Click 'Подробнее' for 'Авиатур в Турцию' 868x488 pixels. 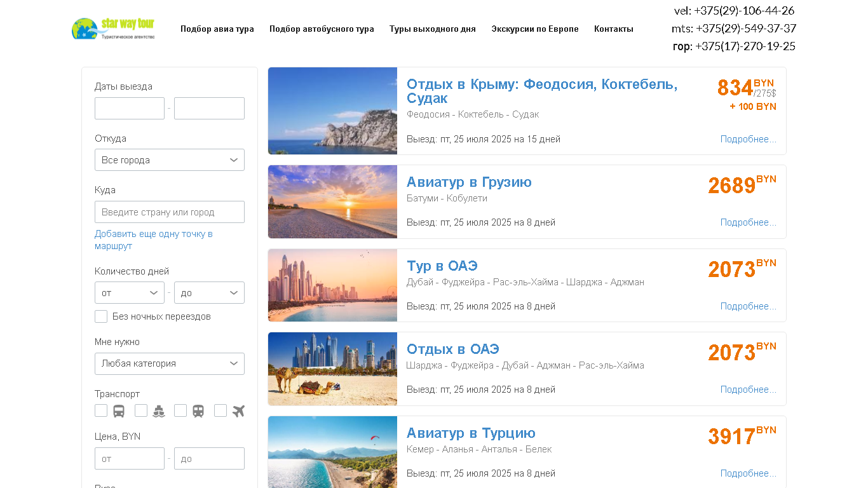(x=749, y=473)
